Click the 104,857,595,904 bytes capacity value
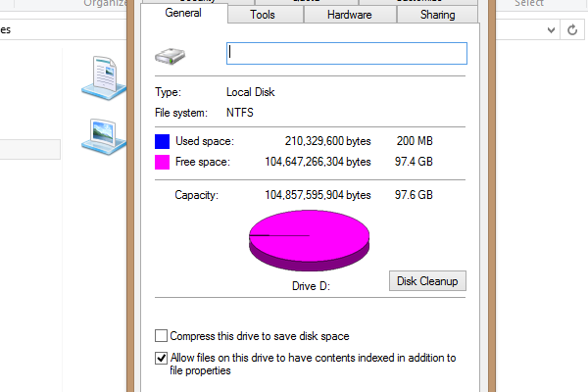The width and height of the screenshot is (588, 392). pos(318,195)
